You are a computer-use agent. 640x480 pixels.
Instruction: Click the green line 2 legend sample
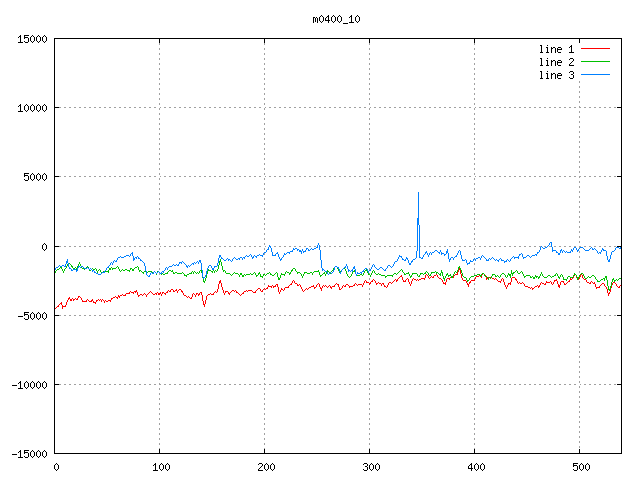pos(595,62)
